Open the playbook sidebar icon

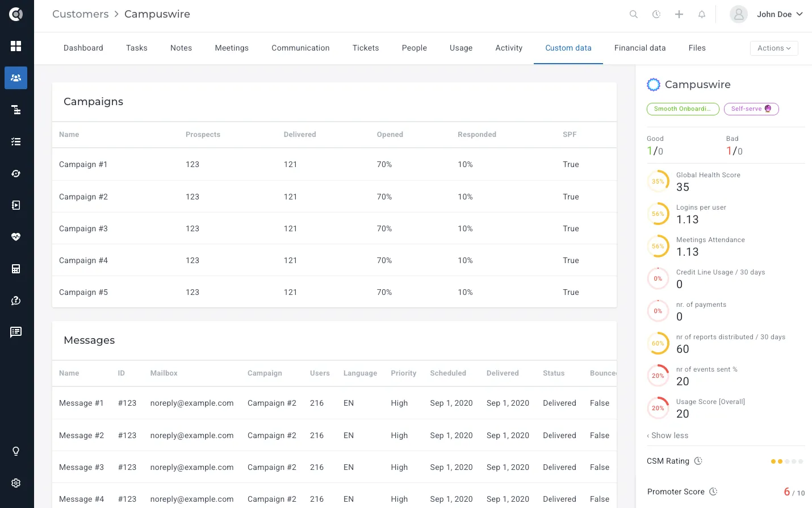point(16,205)
